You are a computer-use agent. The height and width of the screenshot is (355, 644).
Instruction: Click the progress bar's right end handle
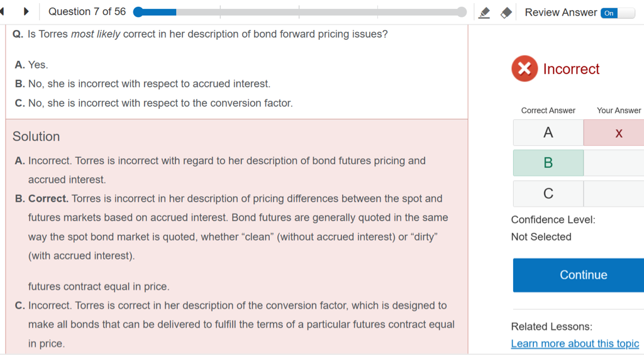(x=462, y=12)
